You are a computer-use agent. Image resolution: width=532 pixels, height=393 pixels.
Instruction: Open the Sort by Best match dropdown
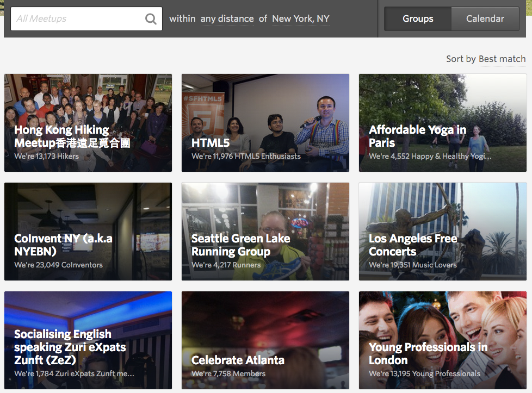coord(502,59)
